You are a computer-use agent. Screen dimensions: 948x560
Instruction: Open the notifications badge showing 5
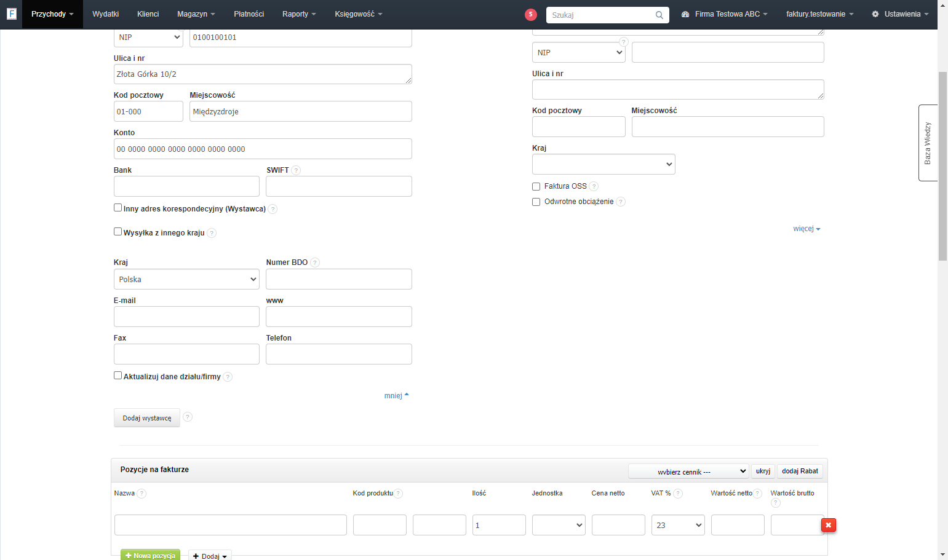click(531, 14)
